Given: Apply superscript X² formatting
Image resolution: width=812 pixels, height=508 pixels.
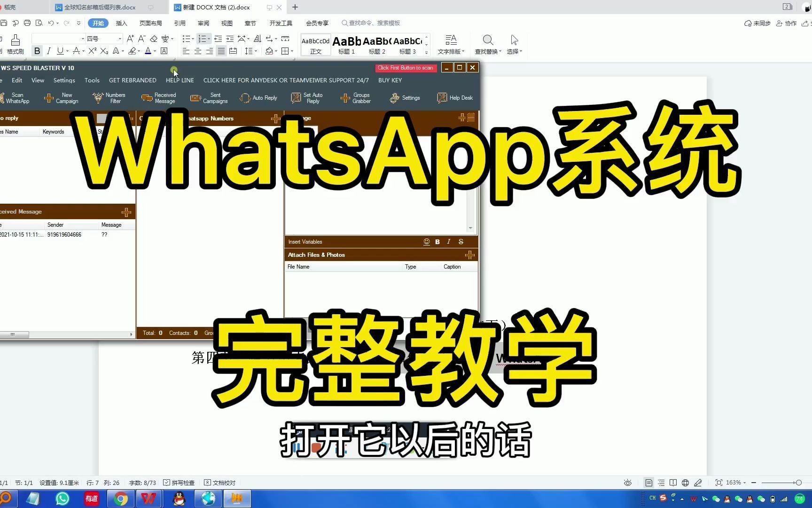Looking at the screenshot, I should (92, 51).
